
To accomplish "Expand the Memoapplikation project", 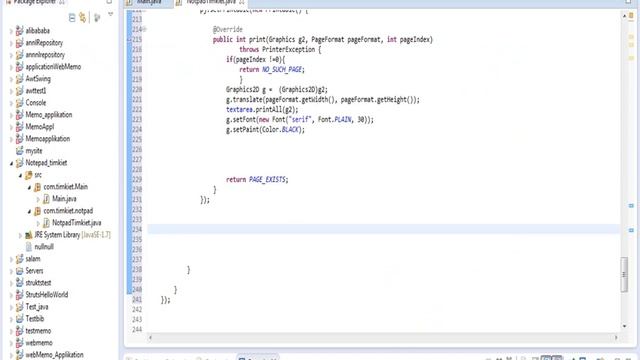I will [11, 139].
